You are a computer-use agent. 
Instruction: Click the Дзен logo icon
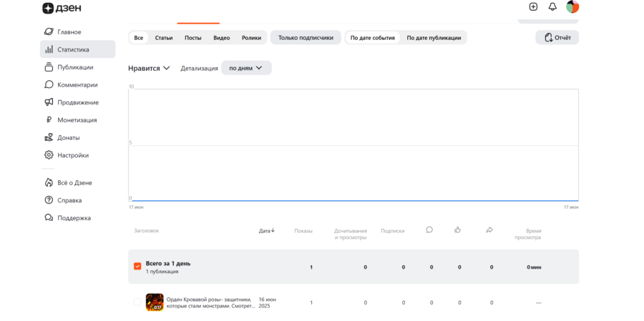coord(48,8)
